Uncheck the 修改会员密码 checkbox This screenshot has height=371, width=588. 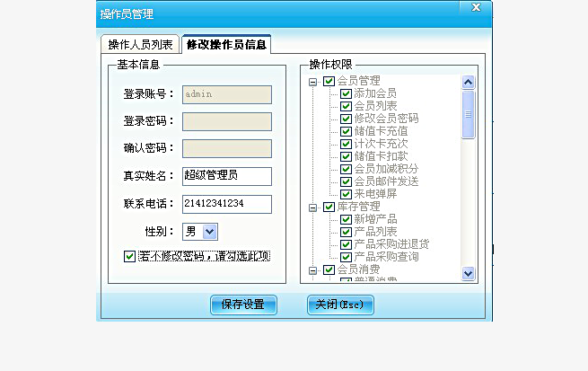point(346,119)
